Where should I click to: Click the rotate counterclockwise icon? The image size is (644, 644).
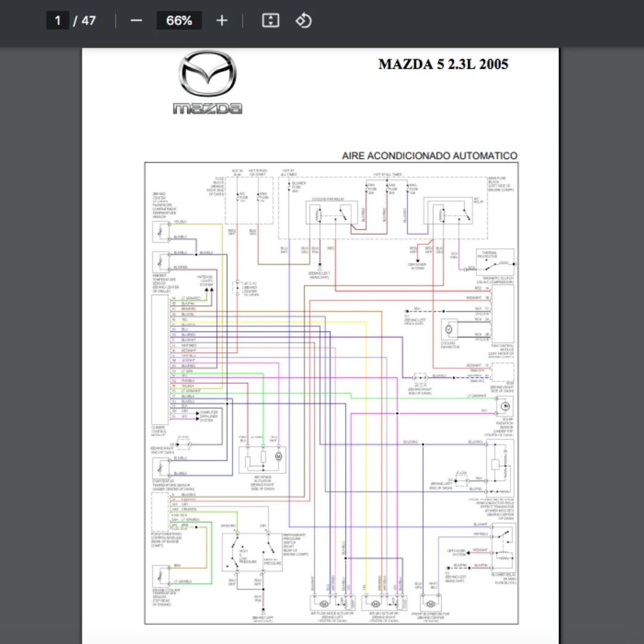[304, 20]
